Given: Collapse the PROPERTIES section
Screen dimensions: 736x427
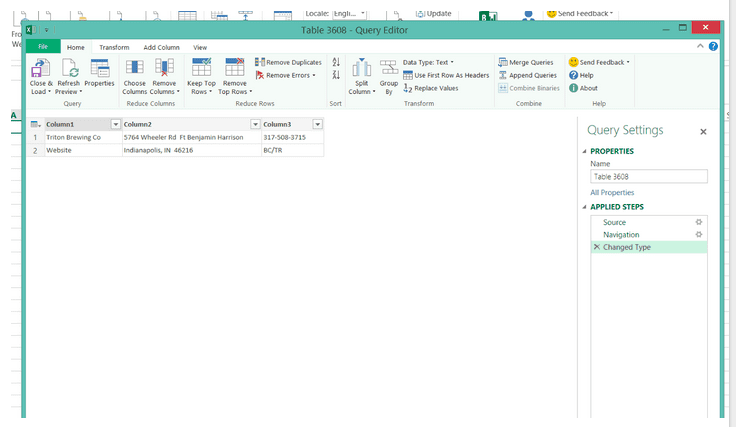Looking at the screenshot, I should (584, 151).
